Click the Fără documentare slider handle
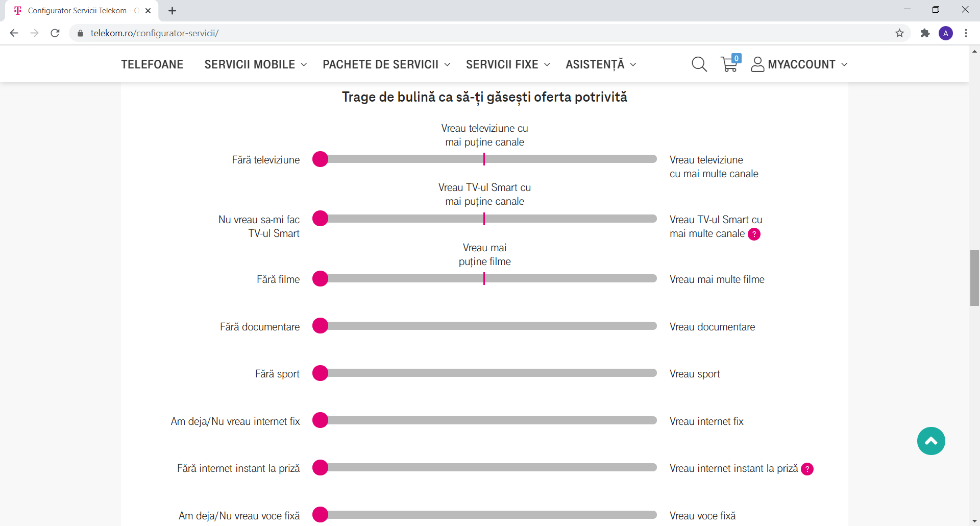This screenshot has height=526, width=980. pos(320,326)
